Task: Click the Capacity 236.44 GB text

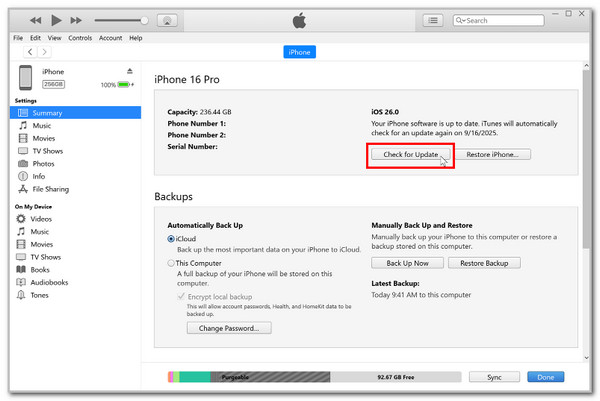Action: tap(199, 112)
